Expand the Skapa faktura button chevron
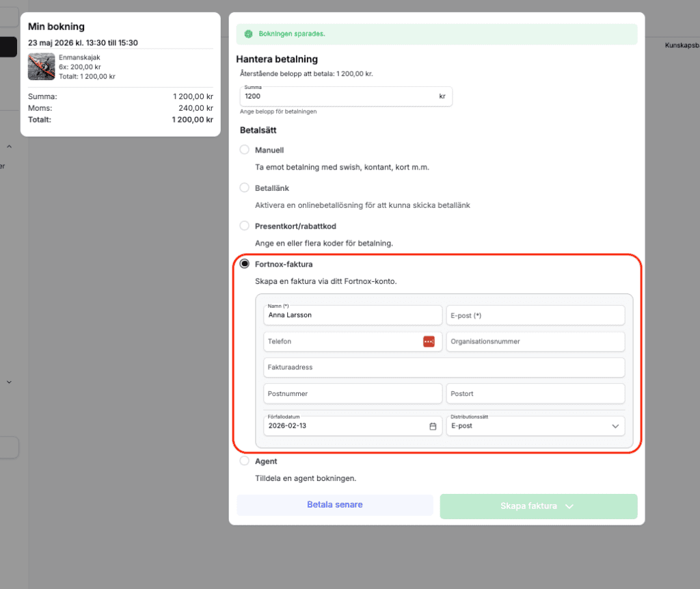Image resolution: width=700 pixels, height=589 pixels. pyautogui.click(x=569, y=506)
